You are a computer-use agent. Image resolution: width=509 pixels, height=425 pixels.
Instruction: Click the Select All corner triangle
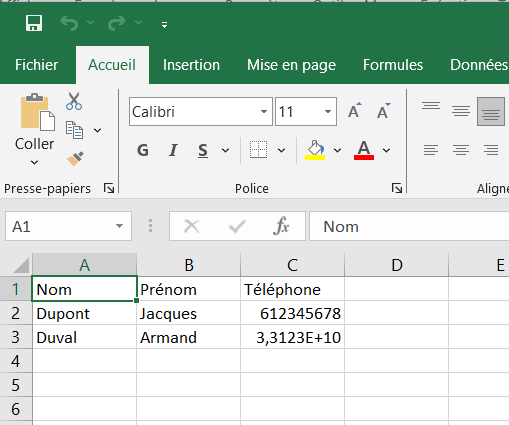point(21,266)
